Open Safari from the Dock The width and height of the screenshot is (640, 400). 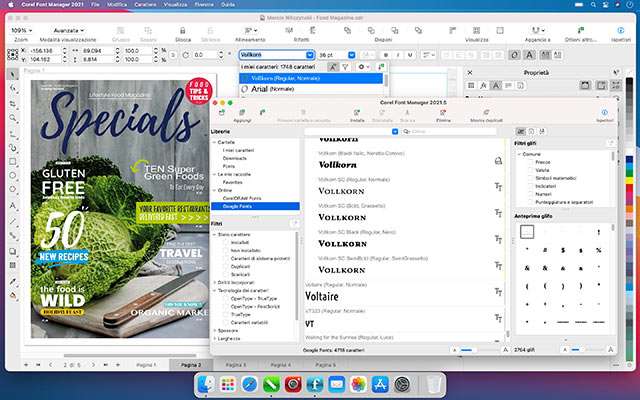point(250,384)
